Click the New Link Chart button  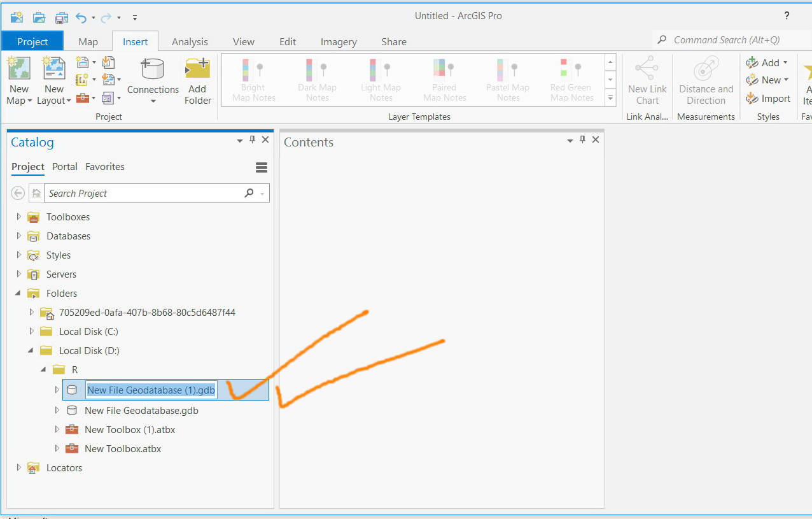(647, 81)
